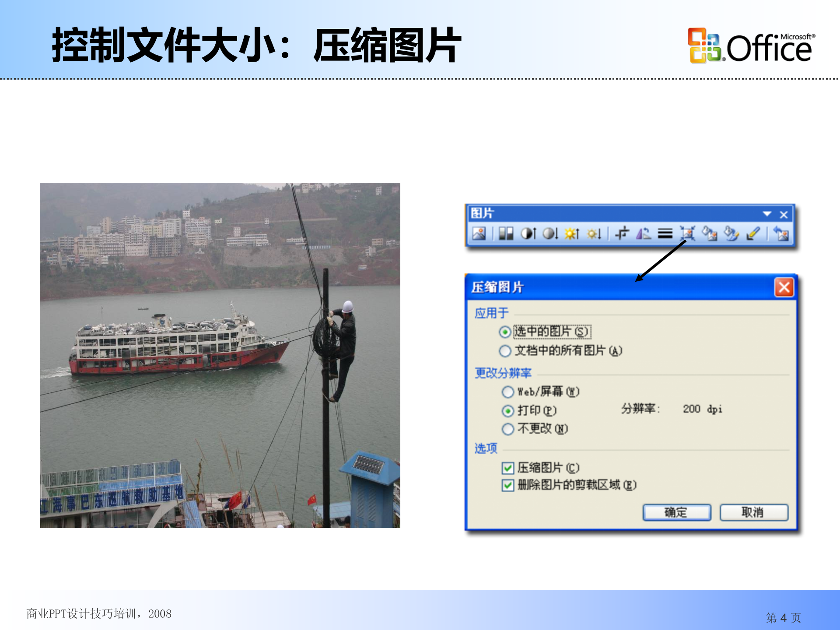The height and width of the screenshot is (630, 840).
Task: Click the More Brightness sun icon
Action: pos(572,233)
